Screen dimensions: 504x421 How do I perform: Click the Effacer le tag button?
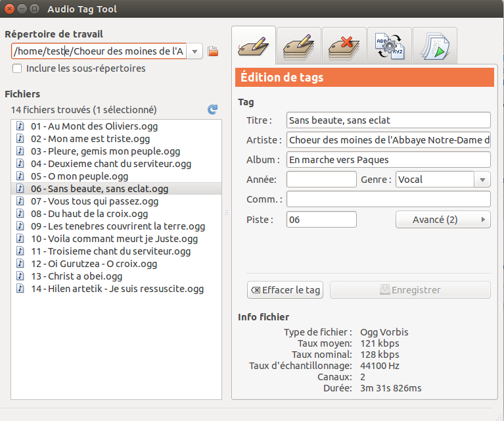(285, 290)
